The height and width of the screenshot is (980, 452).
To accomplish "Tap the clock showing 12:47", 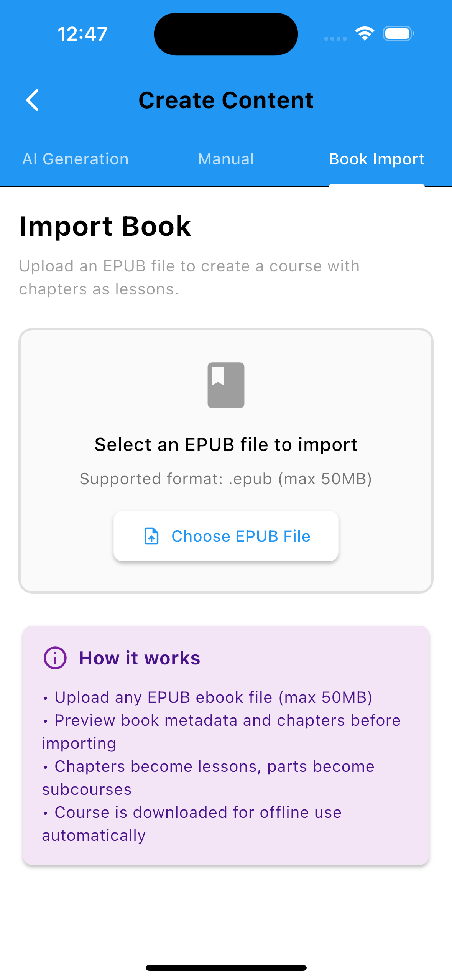I will pos(82,34).
